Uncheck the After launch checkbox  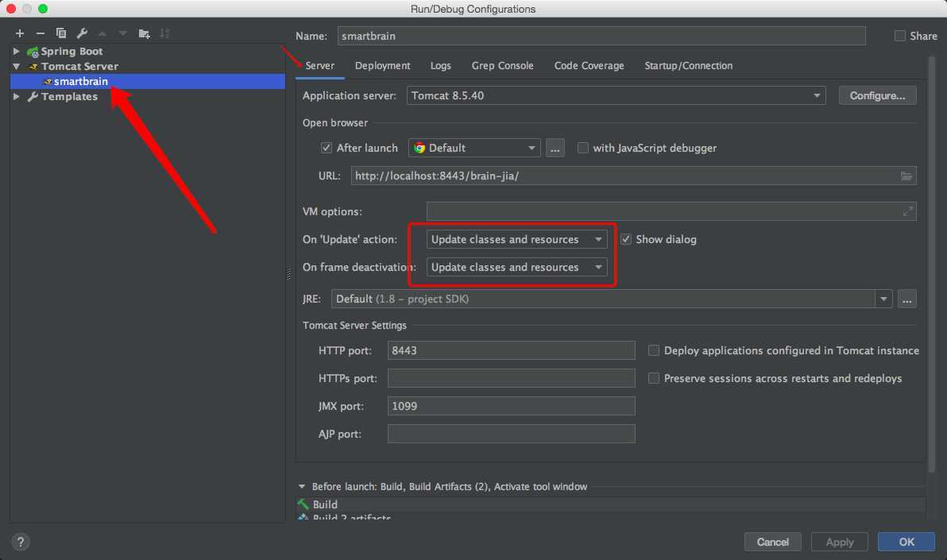point(327,148)
